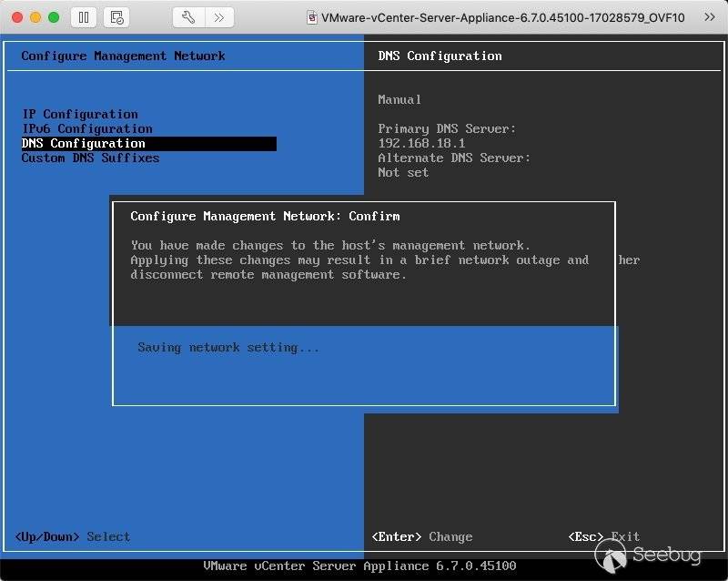This screenshot has width=728, height=581.
Task: Click 'DNS Configuration' right panel heading
Action: pyautogui.click(x=440, y=56)
